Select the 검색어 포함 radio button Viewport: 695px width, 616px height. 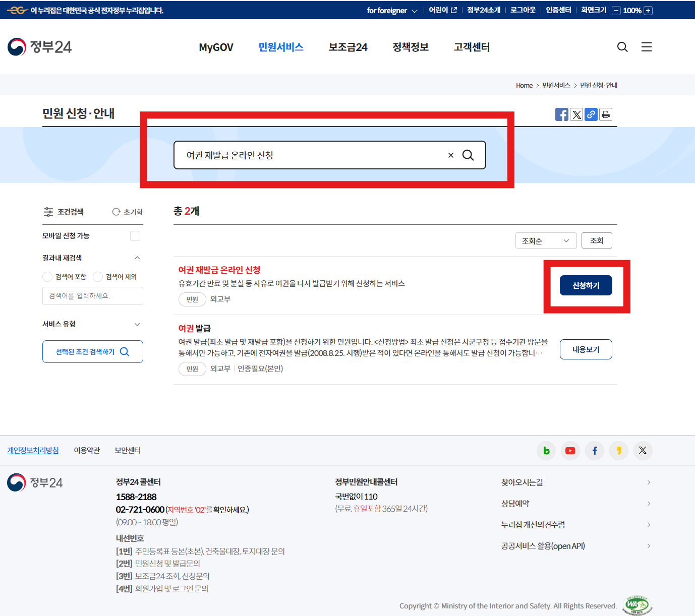click(x=47, y=276)
